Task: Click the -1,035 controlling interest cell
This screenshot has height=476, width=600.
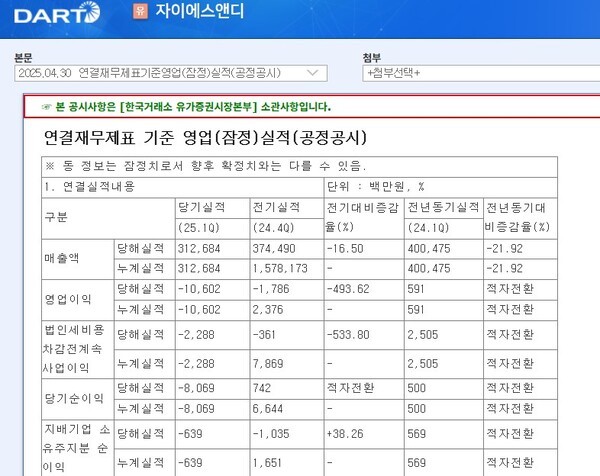Action: pos(287,434)
